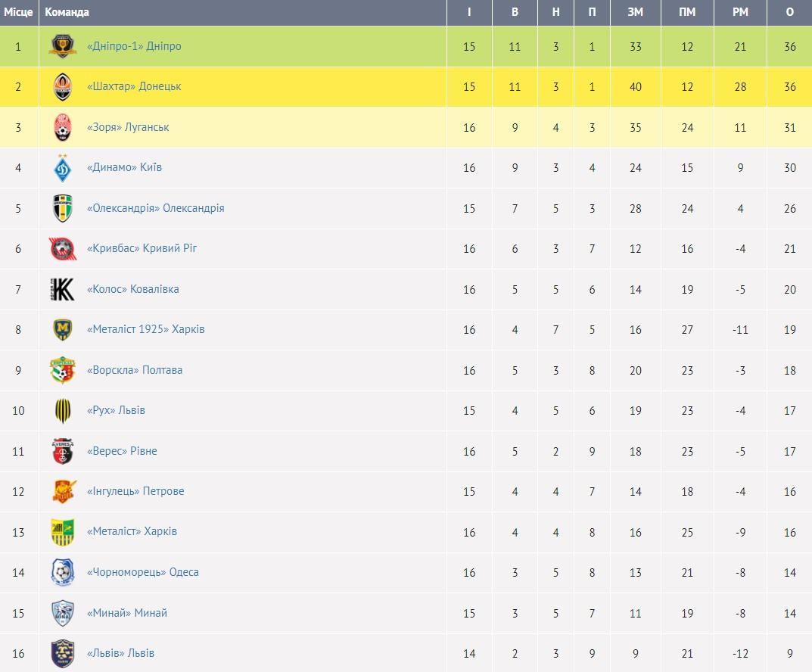Image resolution: width=812 pixels, height=672 pixels.
Task: Click the Metalist Kharkiv yellow-green crest
Action: click(x=63, y=532)
